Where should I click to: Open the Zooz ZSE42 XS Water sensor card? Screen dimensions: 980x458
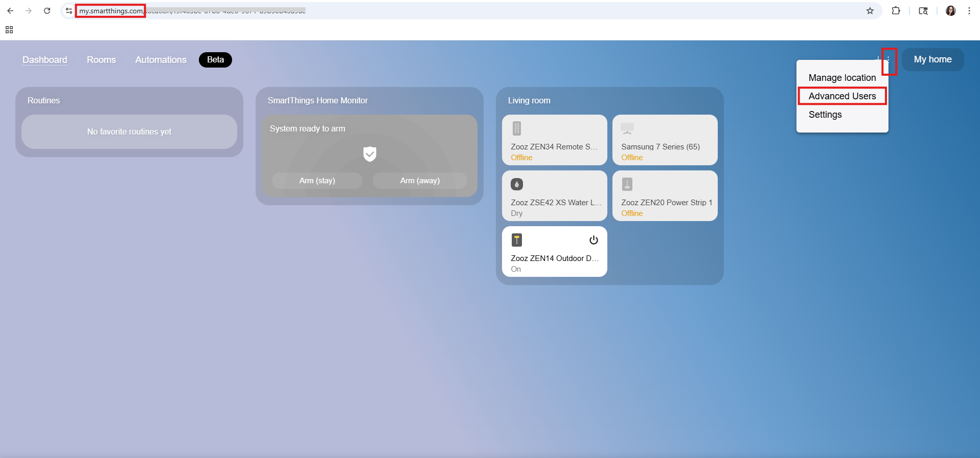(555, 195)
